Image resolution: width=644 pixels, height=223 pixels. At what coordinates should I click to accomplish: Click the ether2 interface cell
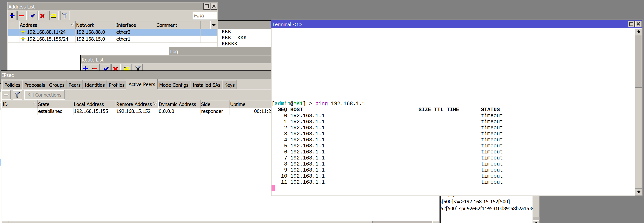click(x=136, y=32)
